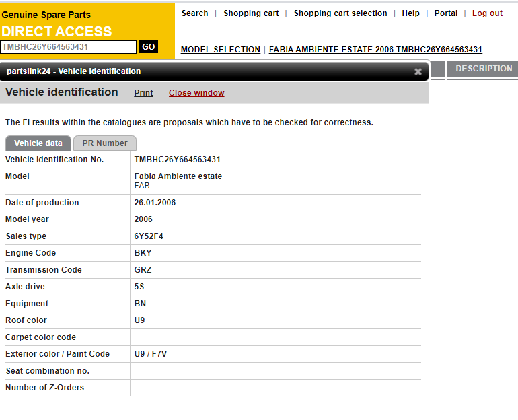
Task: Open the Search link
Action: [x=194, y=13]
